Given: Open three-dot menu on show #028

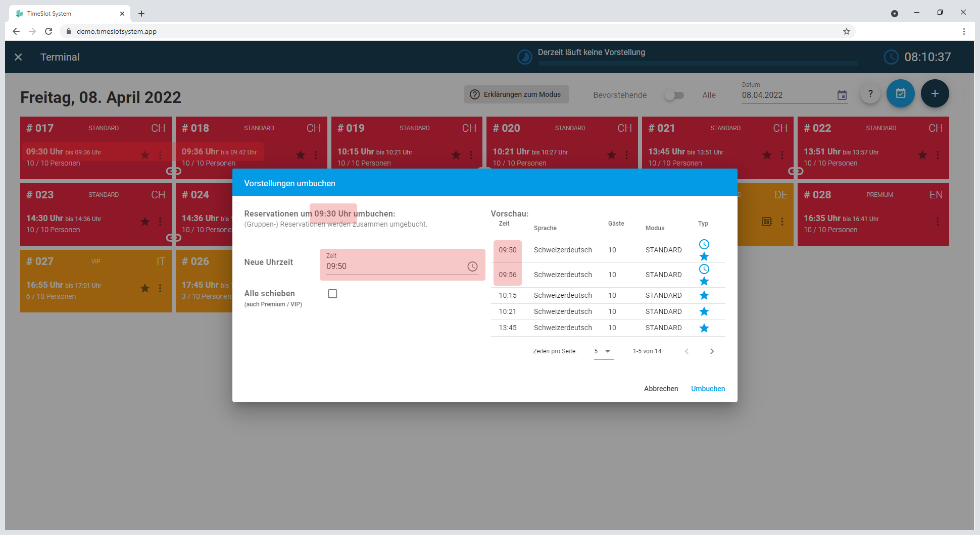Looking at the screenshot, I should (938, 222).
